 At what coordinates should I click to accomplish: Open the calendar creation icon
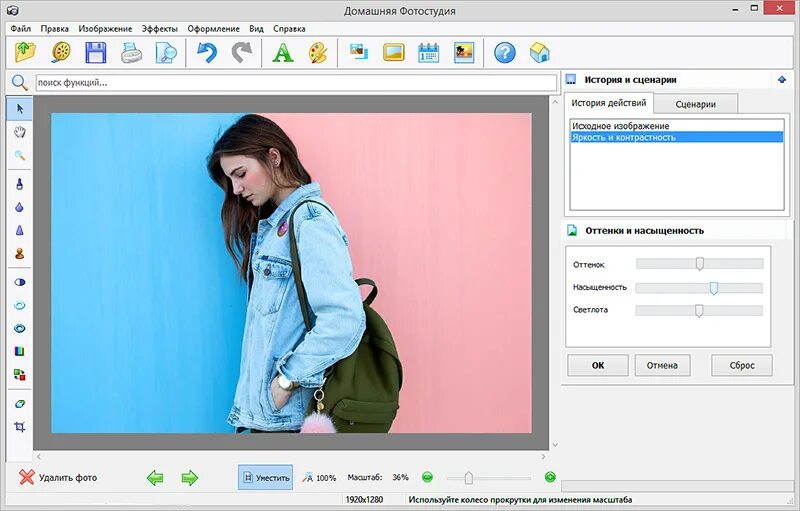[428, 52]
